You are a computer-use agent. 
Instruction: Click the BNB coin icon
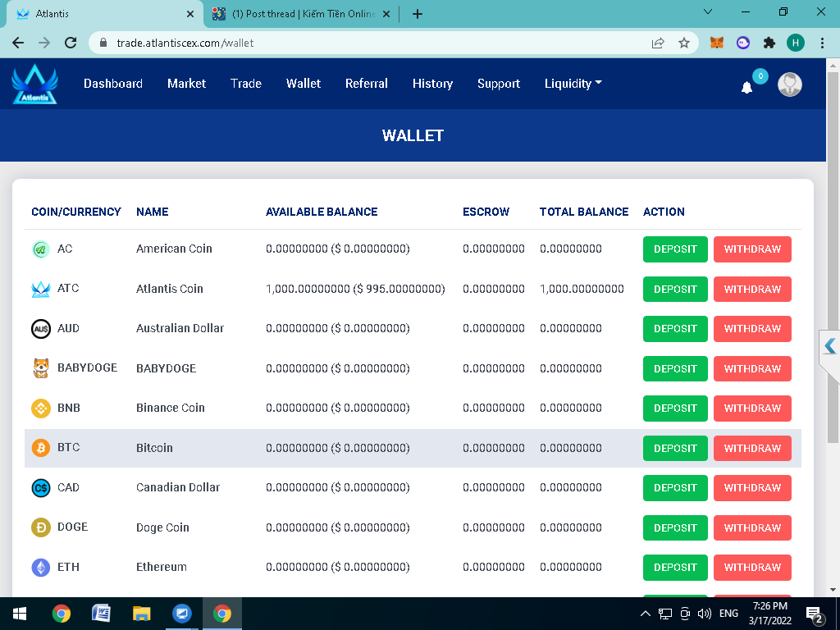click(x=41, y=409)
